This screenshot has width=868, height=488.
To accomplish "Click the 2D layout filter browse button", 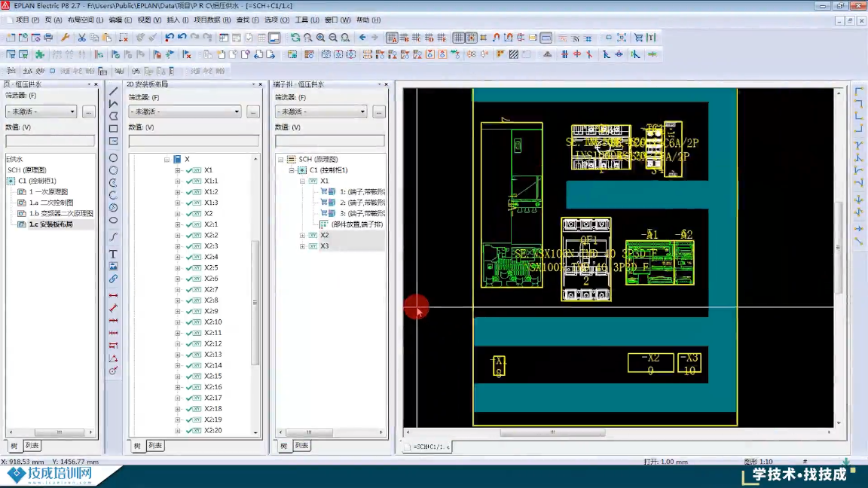I will click(x=253, y=111).
